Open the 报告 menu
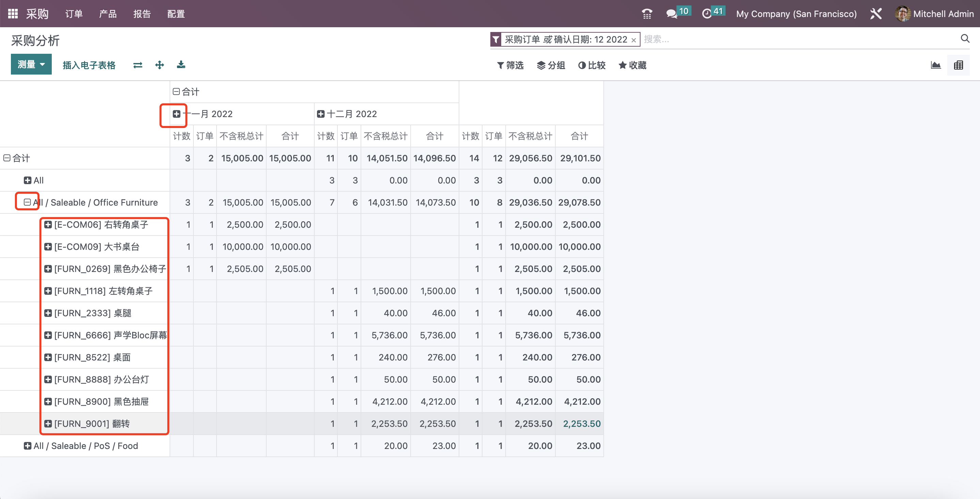Image resolution: width=980 pixels, height=499 pixels. 142,14
